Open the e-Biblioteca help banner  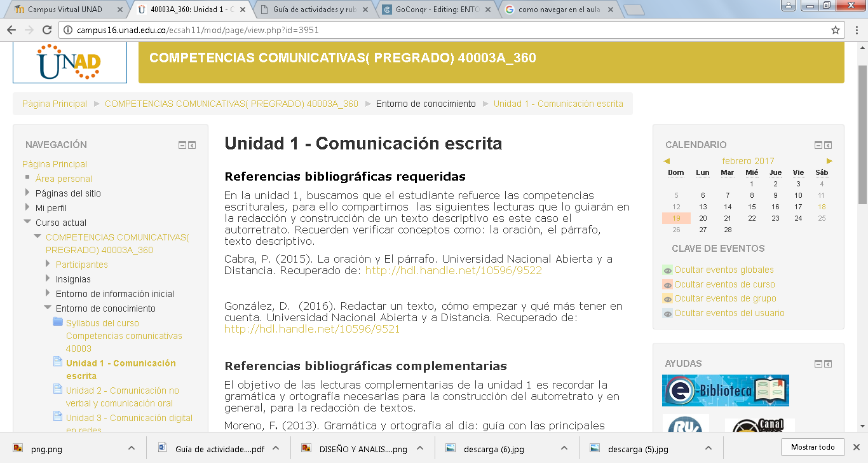click(725, 390)
